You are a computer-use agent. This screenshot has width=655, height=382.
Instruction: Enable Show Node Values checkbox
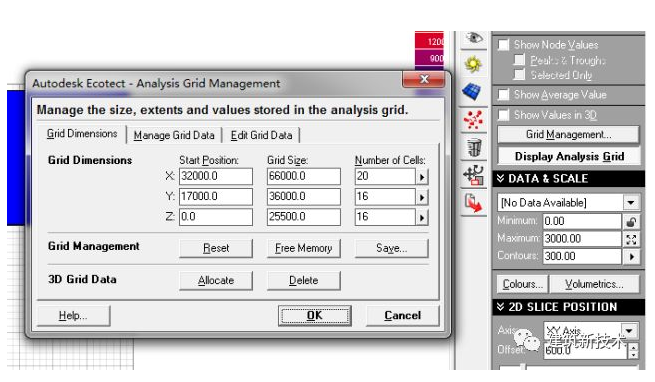(x=504, y=45)
